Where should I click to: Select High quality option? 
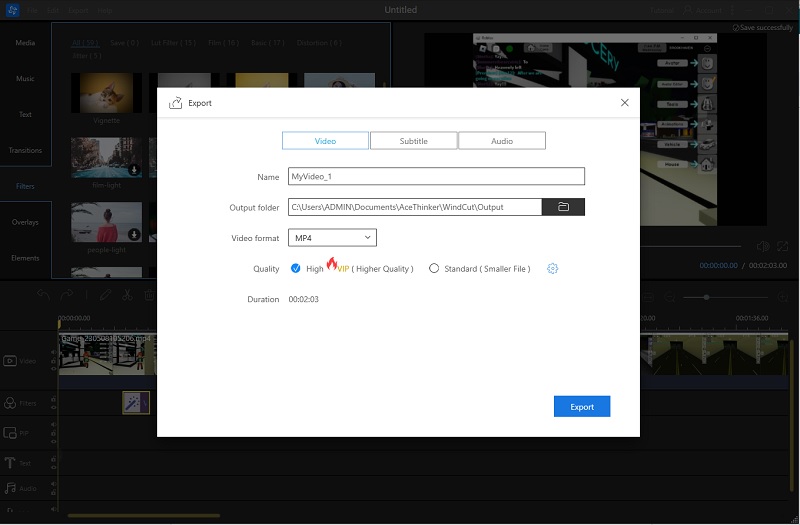click(295, 268)
